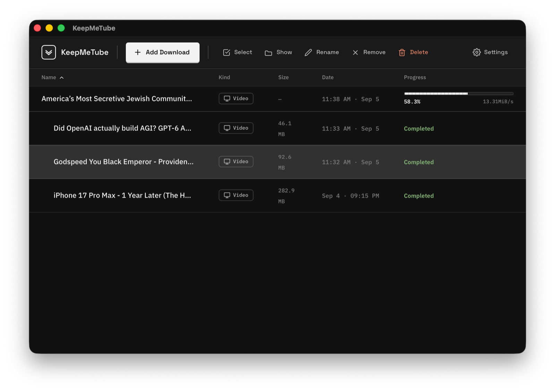Click the 46.1 MB size value
The height and width of the screenshot is (392, 555).
pos(285,129)
